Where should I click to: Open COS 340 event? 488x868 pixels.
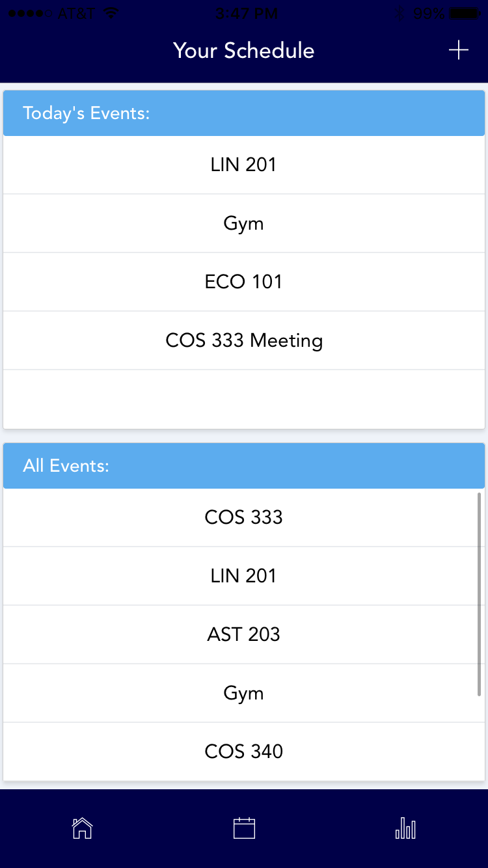click(244, 752)
